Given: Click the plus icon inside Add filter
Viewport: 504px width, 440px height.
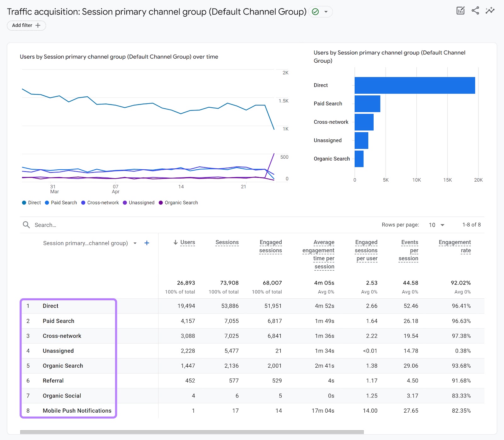Looking at the screenshot, I should (x=38, y=25).
